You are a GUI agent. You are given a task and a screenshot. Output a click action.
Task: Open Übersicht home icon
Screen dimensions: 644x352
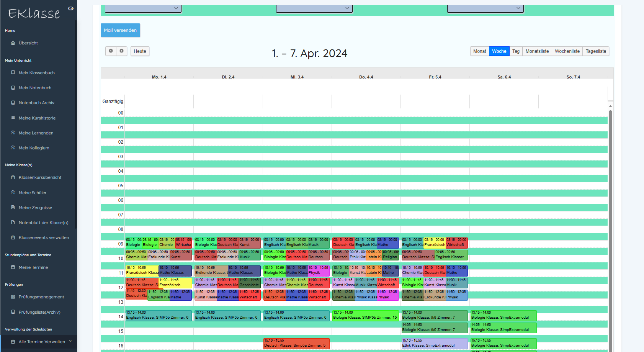13,43
